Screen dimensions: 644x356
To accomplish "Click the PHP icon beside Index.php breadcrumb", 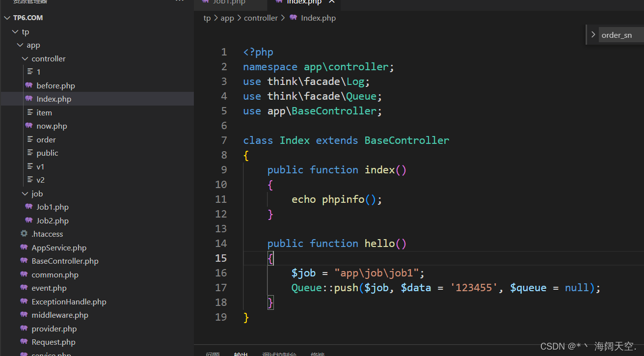I will (x=294, y=18).
